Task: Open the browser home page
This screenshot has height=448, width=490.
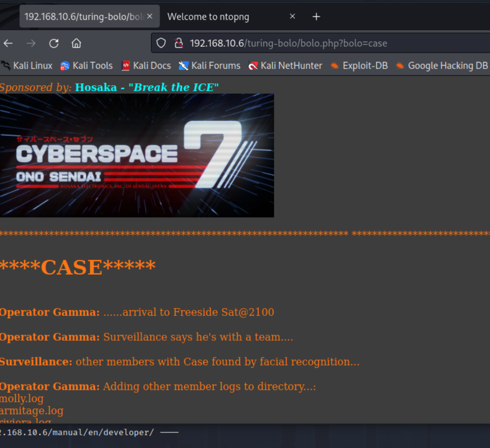Action: pos(76,43)
